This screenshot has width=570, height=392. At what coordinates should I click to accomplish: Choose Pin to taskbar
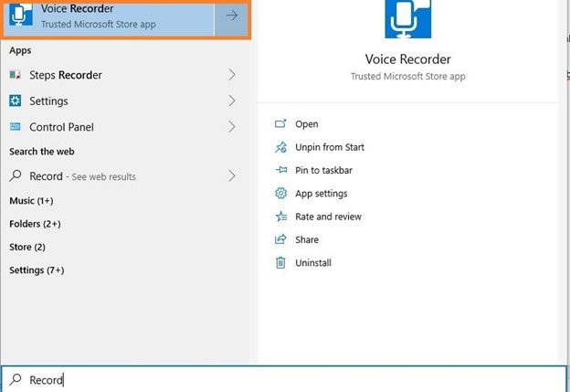(x=324, y=171)
